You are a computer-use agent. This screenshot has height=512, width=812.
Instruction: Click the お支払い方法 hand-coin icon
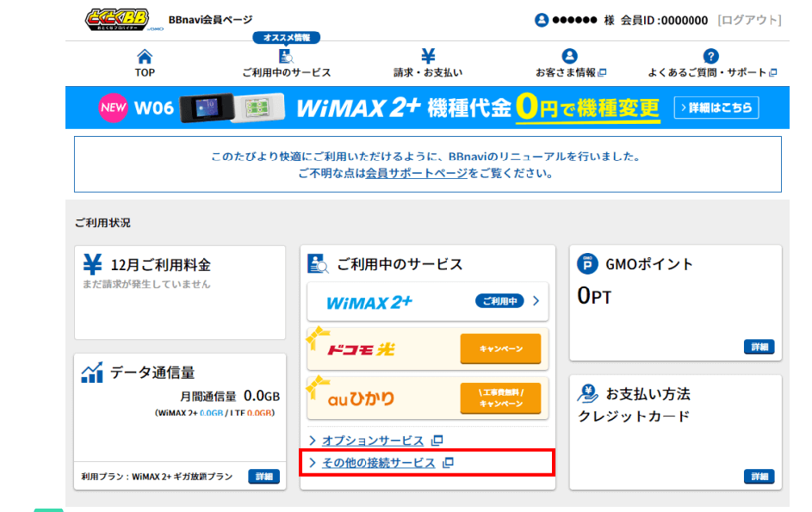pos(588,393)
